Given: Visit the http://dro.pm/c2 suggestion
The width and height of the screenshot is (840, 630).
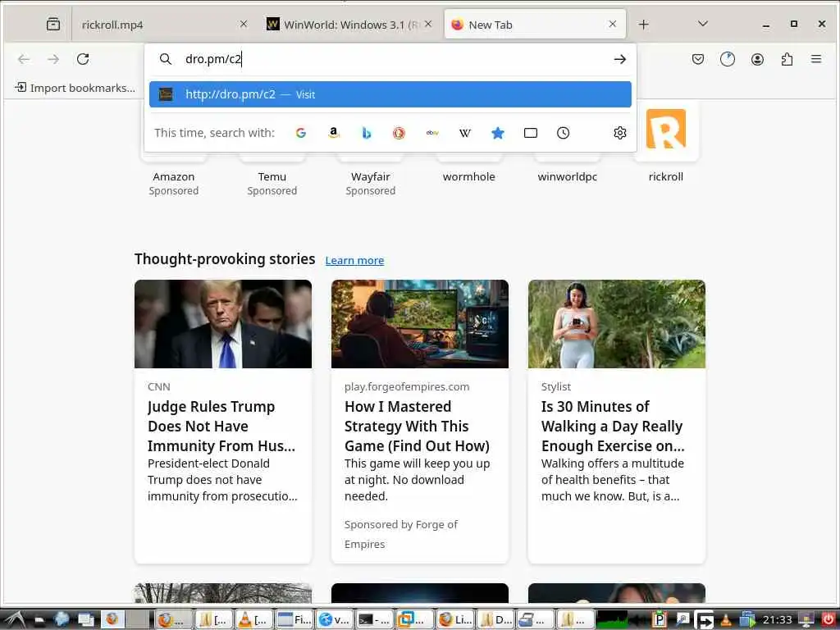Looking at the screenshot, I should coord(390,94).
